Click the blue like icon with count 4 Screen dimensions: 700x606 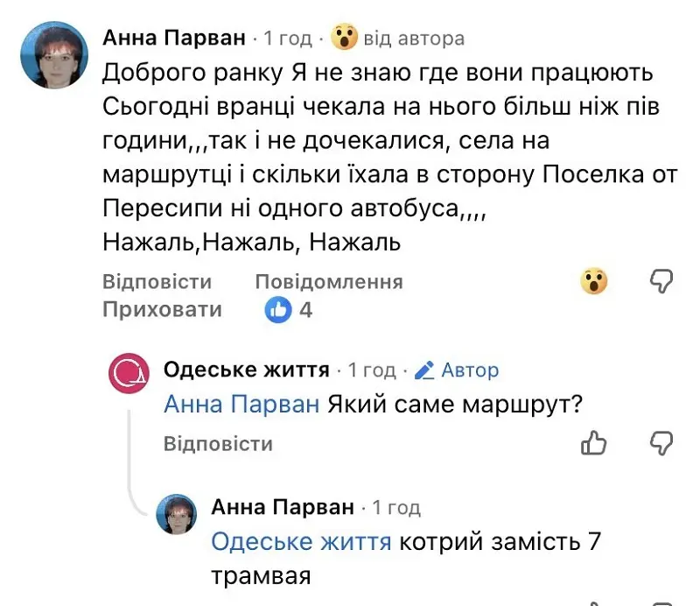pyautogui.click(x=278, y=310)
